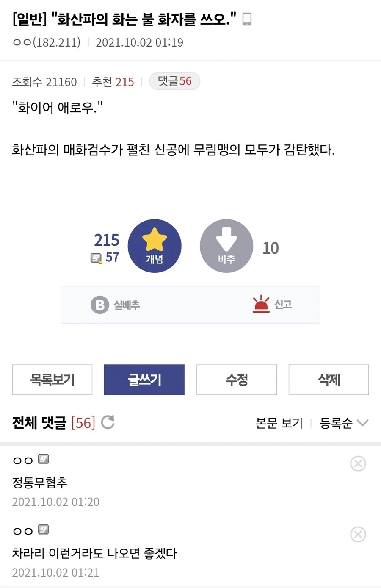Click the fixed-nick icon beside 57
Image resolution: width=381 pixels, height=588 pixels.
pyautogui.click(x=97, y=258)
